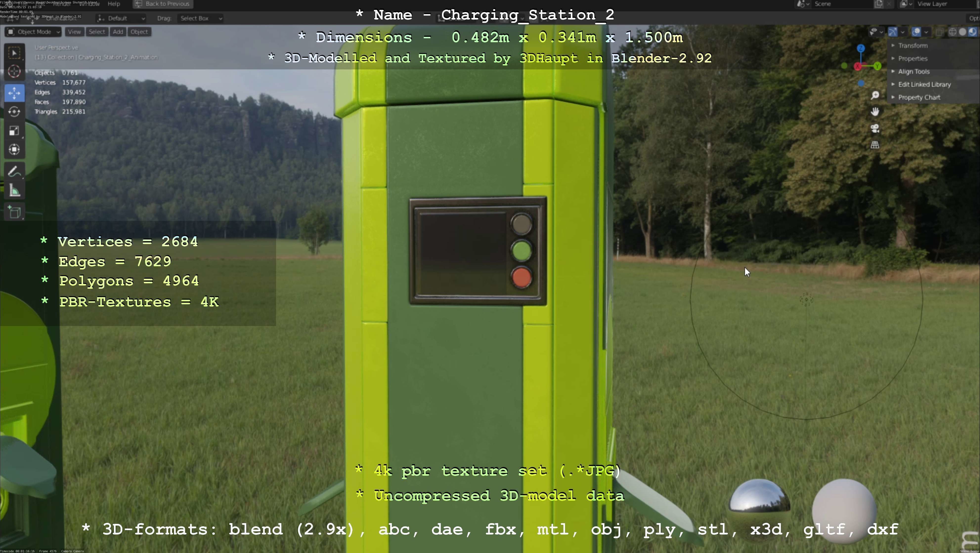The width and height of the screenshot is (980, 553).
Task: Open gizmo options dropdown arrow
Action: click(x=902, y=32)
